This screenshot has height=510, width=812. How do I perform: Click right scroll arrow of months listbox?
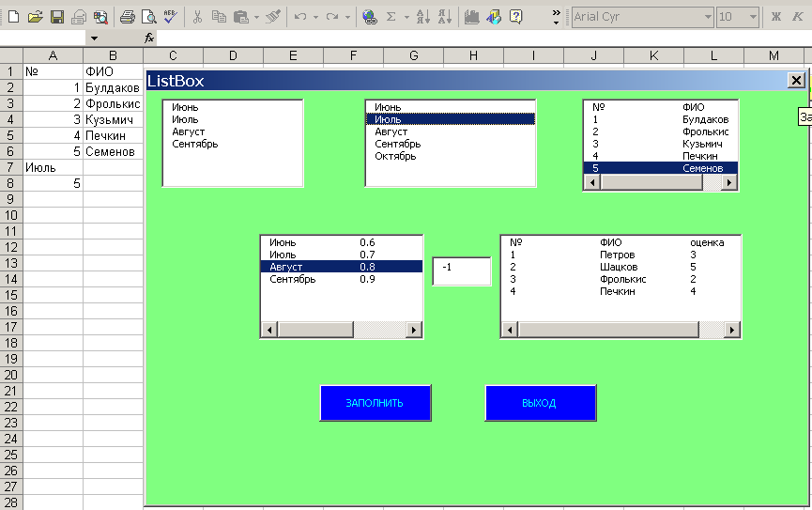pos(414,330)
